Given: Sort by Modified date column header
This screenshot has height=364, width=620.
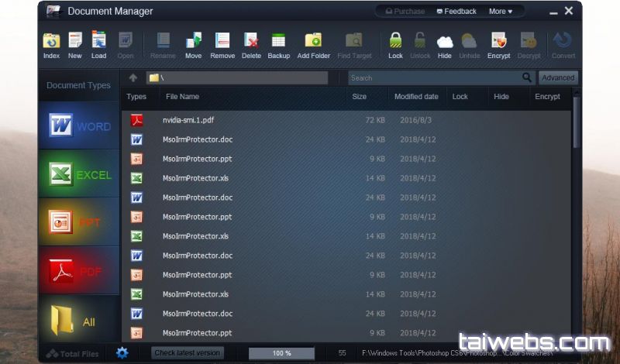Looking at the screenshot, I should (x=416, y=97).
